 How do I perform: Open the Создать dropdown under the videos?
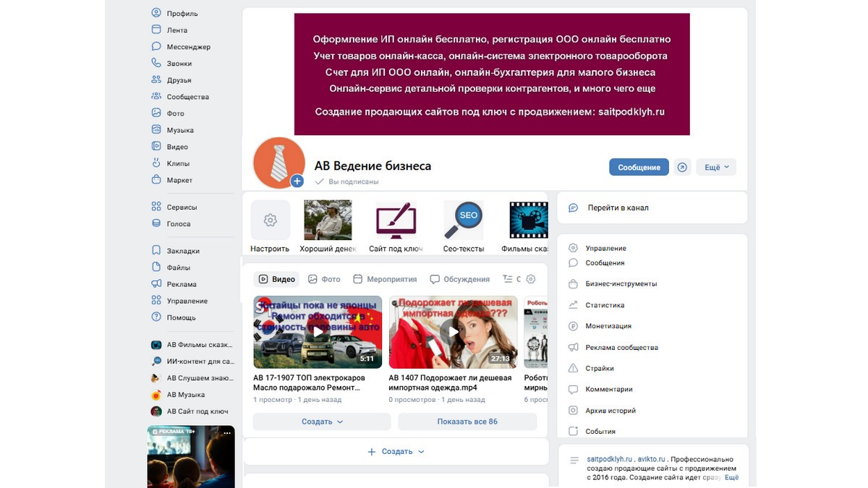click(322, 421)
